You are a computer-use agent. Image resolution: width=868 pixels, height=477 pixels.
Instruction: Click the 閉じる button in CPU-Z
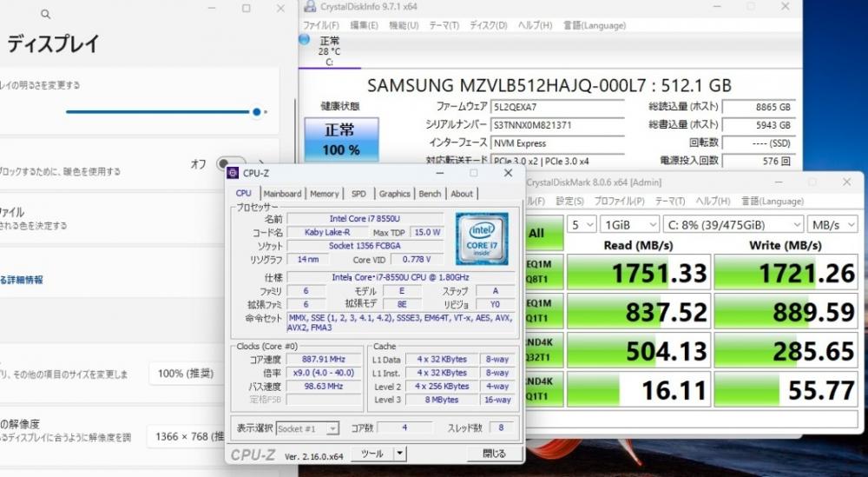[494, 454]
